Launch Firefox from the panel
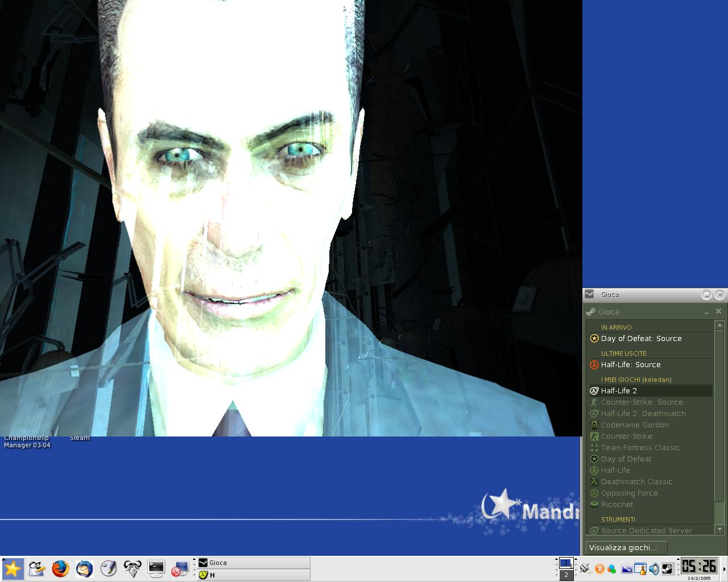 (60, 568)
